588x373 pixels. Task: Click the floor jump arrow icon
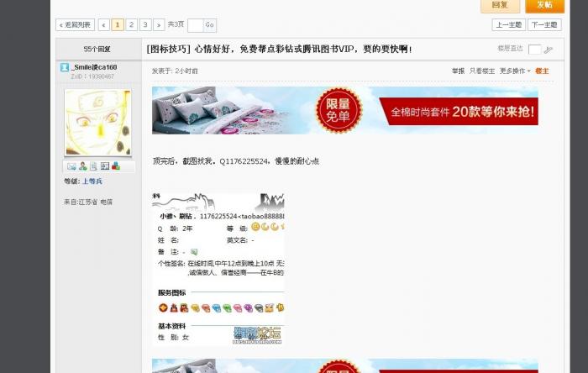[549, 50]
